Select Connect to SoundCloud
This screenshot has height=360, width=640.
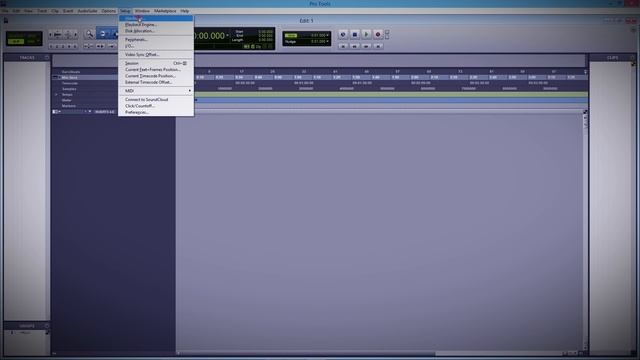156,100
